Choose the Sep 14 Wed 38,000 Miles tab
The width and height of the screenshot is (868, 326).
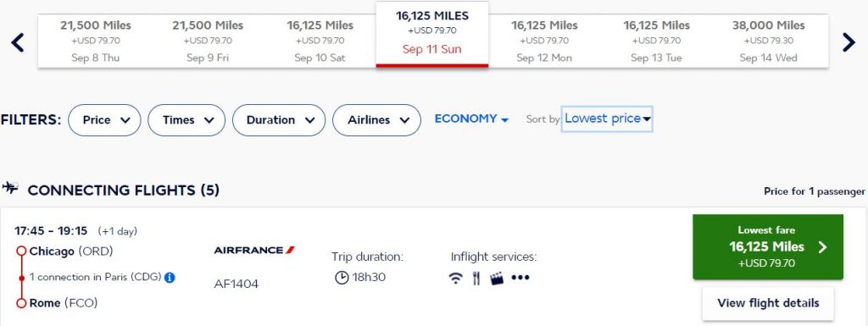(x=768, y=41)
